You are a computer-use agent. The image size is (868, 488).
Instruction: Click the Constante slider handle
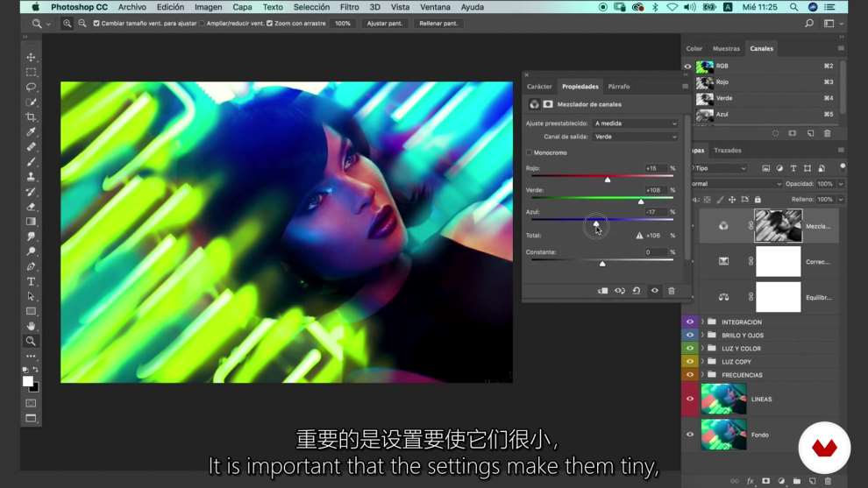602,264
